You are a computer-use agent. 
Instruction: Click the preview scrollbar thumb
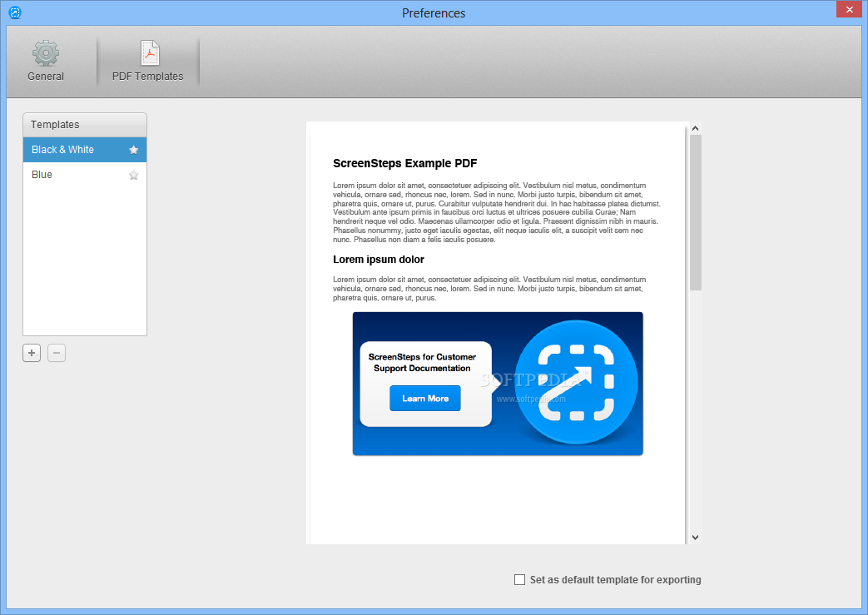[x=695, y=212]
